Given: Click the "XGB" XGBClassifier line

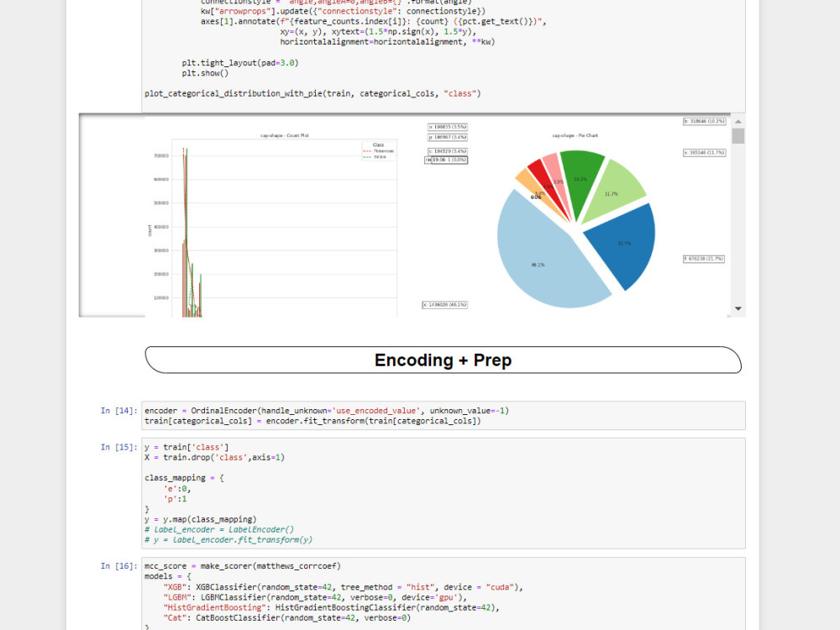Looking at the screenshot, I should pyautogui.click(x=343, y=587).
